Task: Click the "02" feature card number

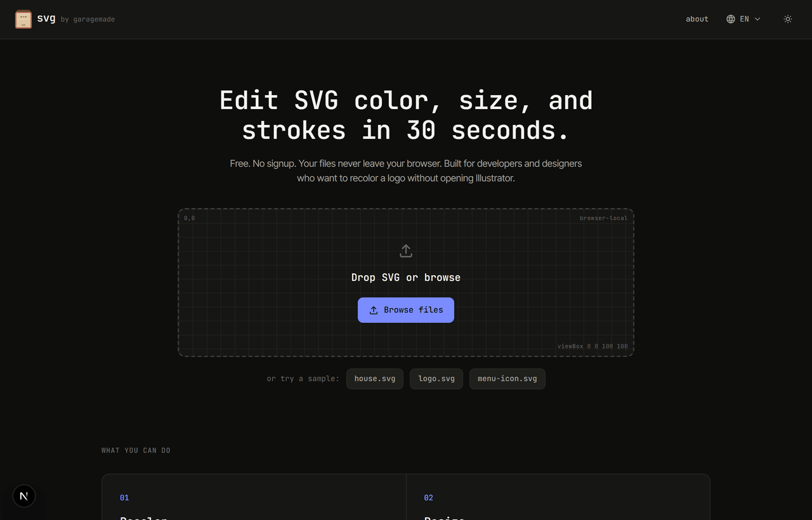Action: pos(429,498)
